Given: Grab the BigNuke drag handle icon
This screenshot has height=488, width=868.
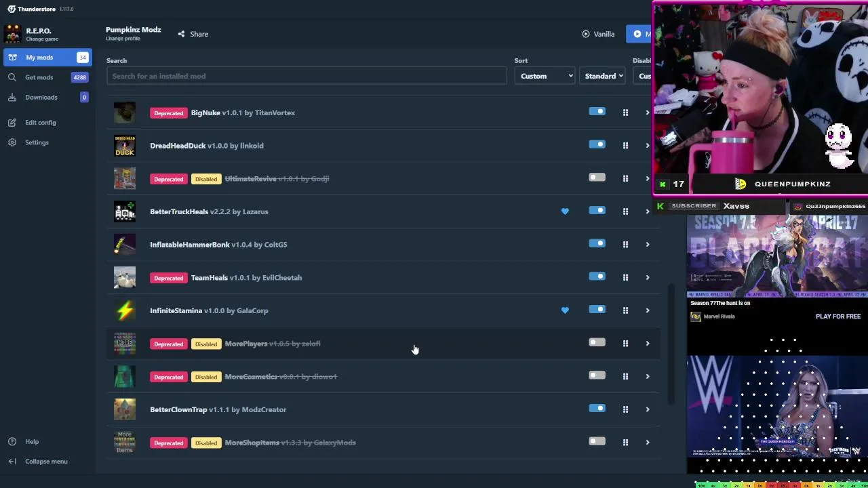Looking at the screenshot, I should pyautogui.click(x=625, y=113).
